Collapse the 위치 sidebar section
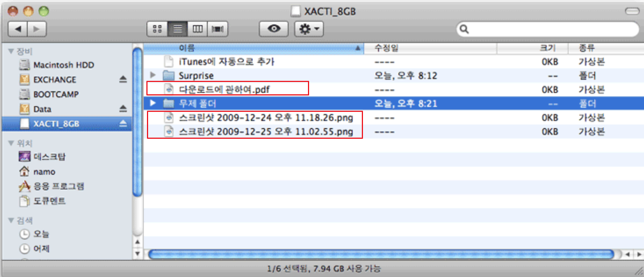This screenshot has height=277, width=644. click(11, 143)
